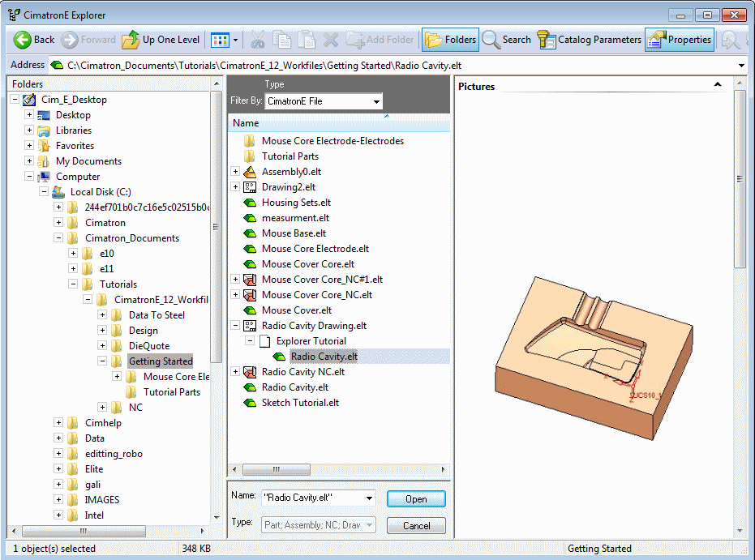Collapse the Pictures panel section

point(717,85)
